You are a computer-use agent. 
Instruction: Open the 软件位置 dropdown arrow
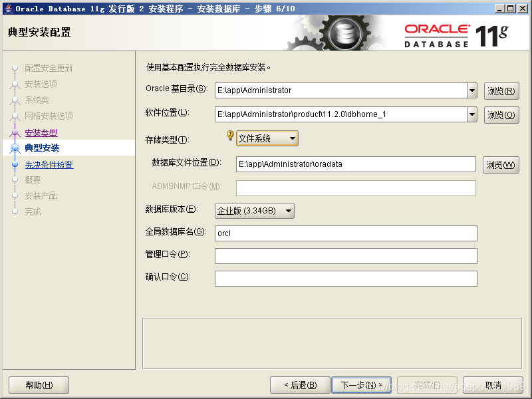(472, 114)
